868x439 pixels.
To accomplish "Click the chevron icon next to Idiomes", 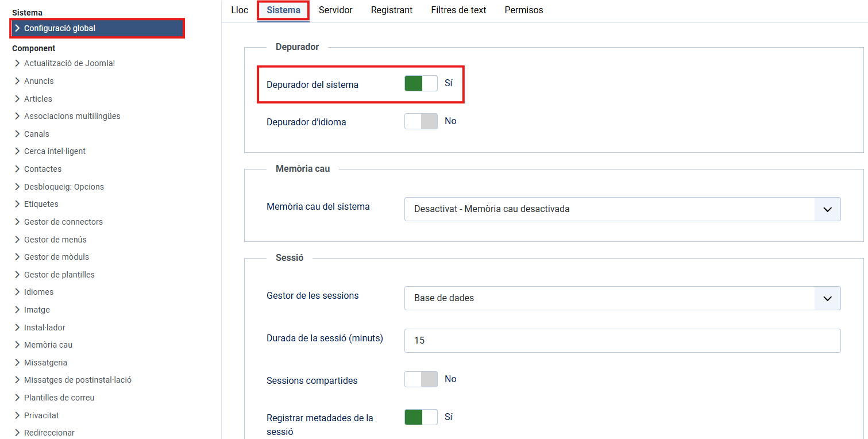I will 17,292.
